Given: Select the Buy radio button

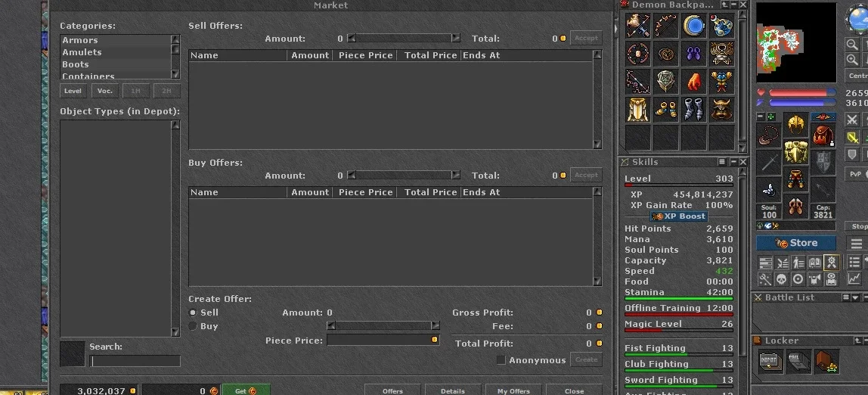Looking at the screenshot, I should pos(193,326).
